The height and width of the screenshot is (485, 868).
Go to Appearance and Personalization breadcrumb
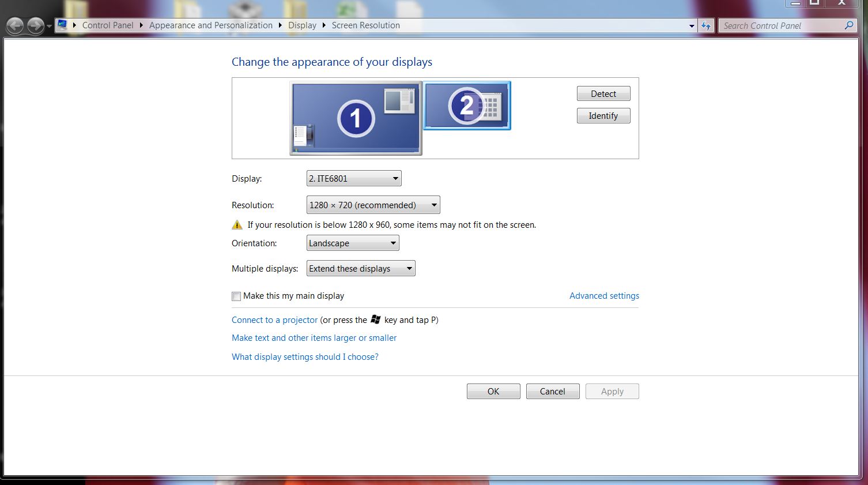211,25
